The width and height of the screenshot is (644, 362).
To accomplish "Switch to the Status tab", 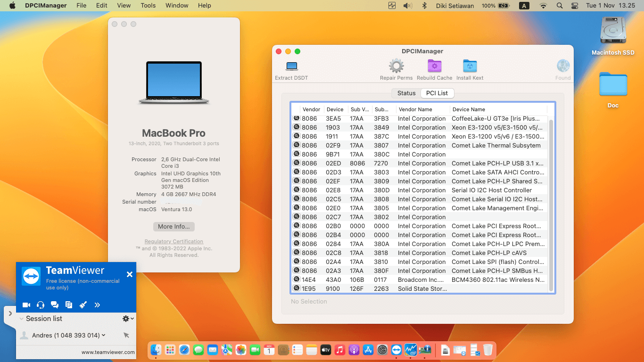I will (406, 93).
